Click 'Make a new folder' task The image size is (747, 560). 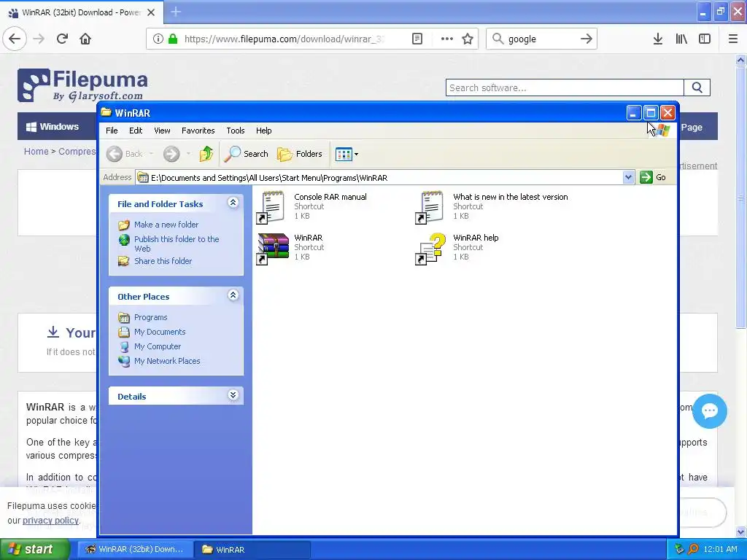click(x=166, y=225)
